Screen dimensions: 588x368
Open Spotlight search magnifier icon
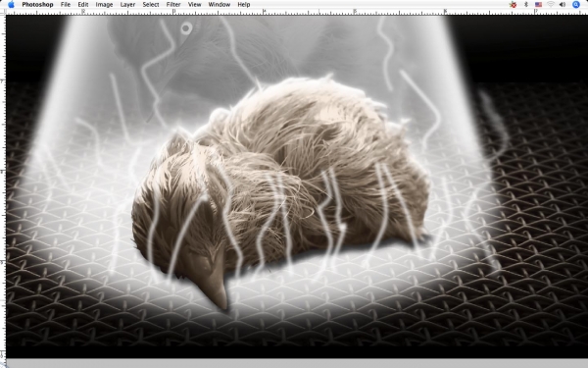click(576, 5)
